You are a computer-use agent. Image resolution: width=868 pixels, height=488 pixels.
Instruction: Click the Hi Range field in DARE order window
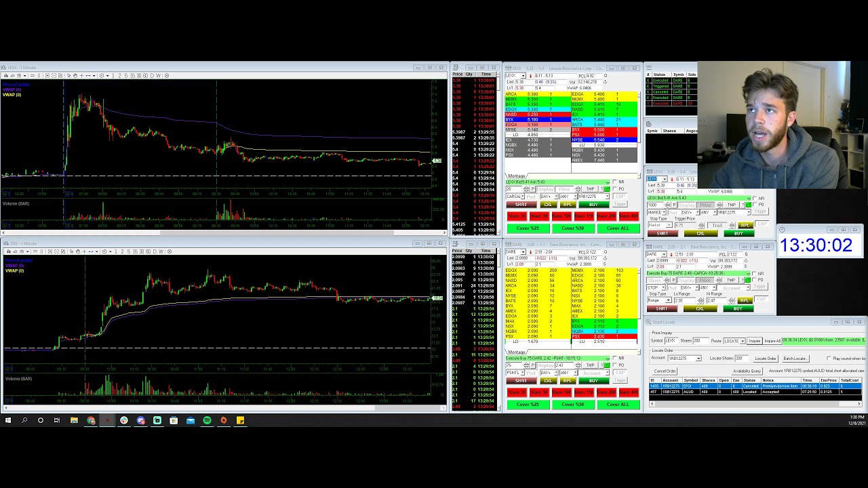point(716,300)
